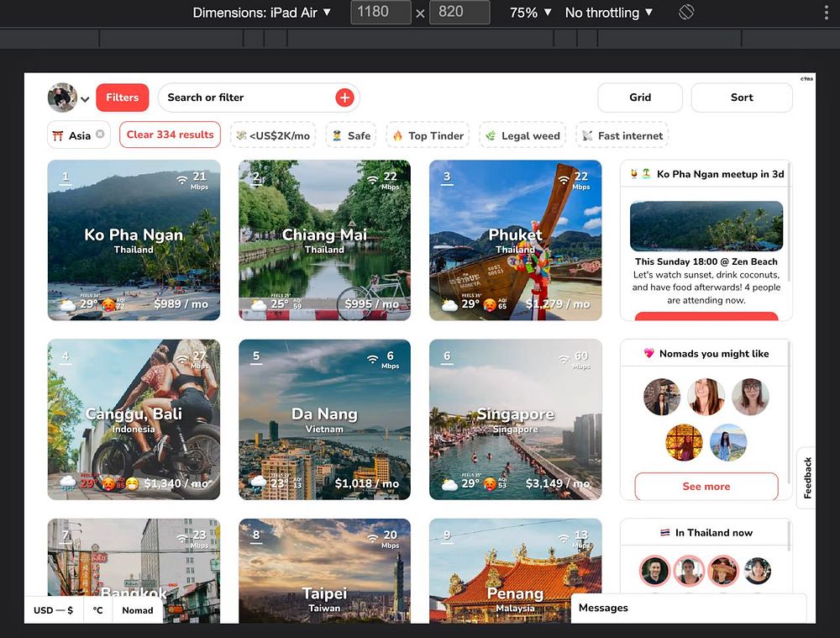Click the wifi icon on Phuket card
This screenshot has height=638, width=840.
[564, 179]
